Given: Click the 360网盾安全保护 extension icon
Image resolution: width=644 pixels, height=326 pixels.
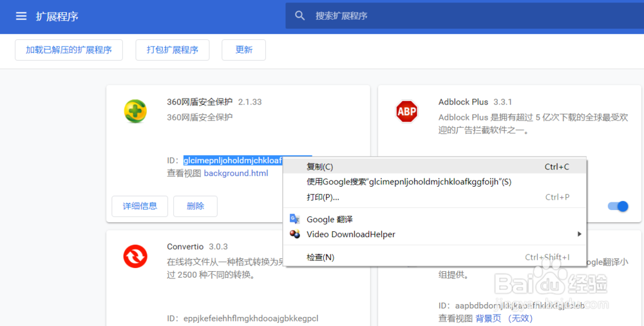Looking at the screenshot, I should [135, 111].
